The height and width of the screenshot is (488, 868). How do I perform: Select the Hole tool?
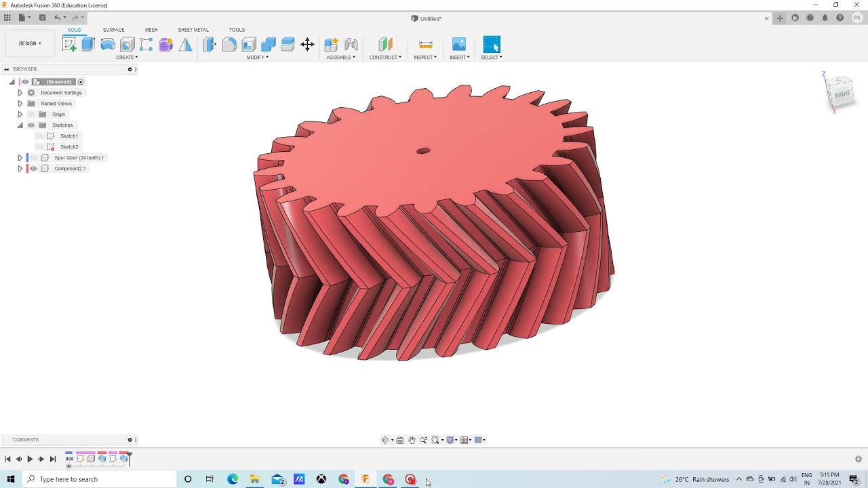127,45
